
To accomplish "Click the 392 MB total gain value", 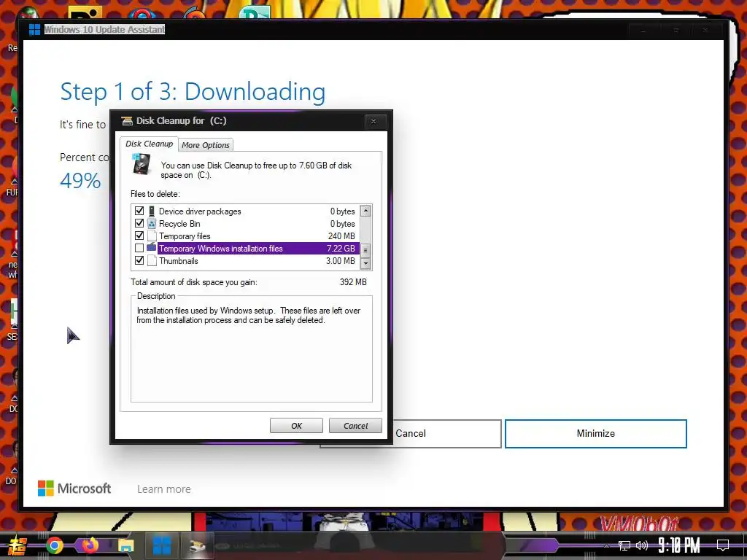I will coord(353,282).
